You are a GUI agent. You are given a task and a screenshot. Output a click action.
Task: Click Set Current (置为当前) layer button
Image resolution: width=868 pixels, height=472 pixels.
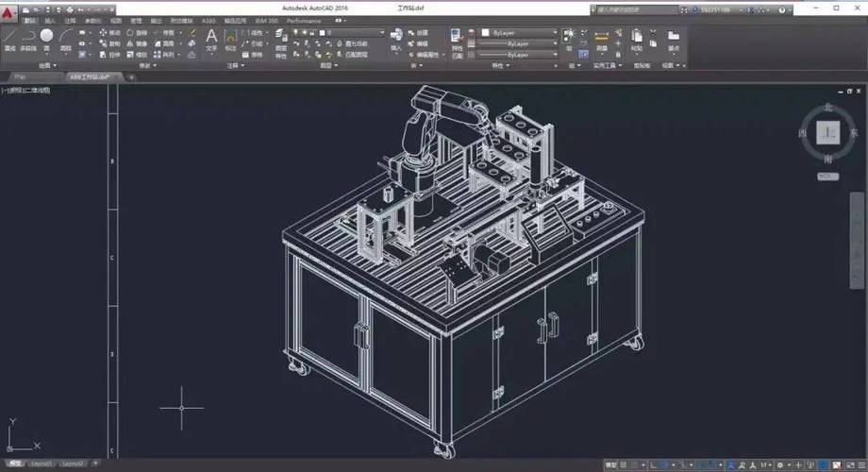[352, 43]
